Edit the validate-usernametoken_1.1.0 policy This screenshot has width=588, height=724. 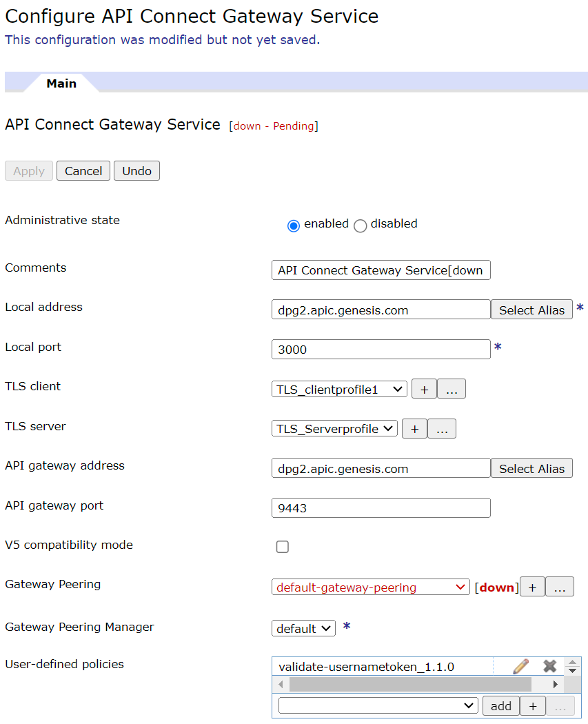tap(521, 665)
